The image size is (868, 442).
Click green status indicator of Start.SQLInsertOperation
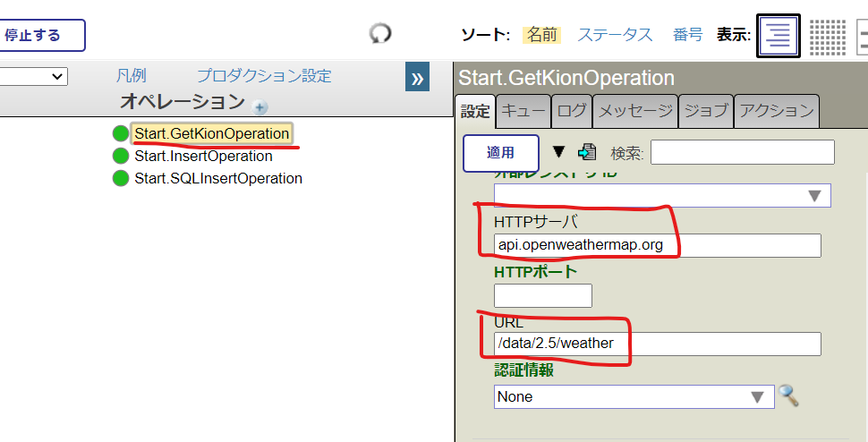point(121,178)
